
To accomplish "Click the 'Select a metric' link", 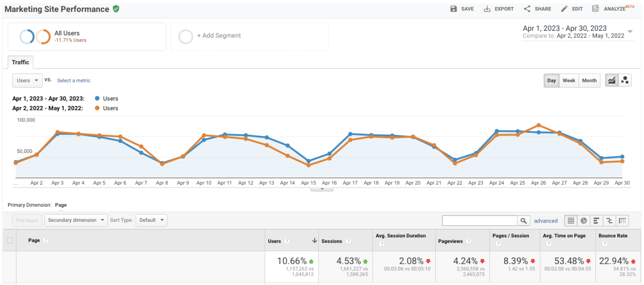I will click(x=74, y=81).
